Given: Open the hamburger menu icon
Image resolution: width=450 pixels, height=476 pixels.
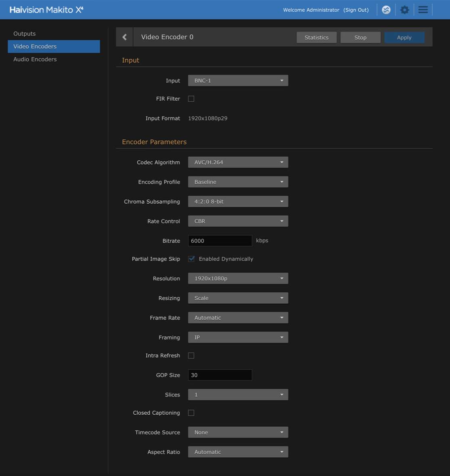Looking at the screenshot, I should click(423, 10).
